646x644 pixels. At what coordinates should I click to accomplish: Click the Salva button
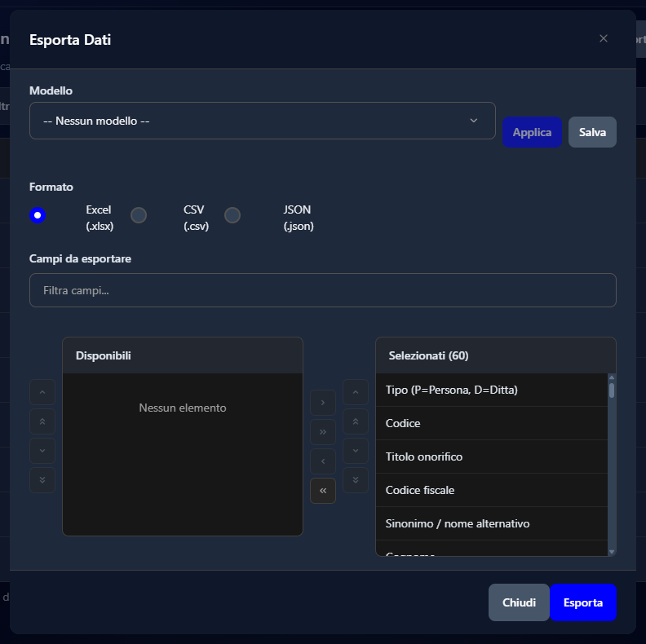coord(592,132)
